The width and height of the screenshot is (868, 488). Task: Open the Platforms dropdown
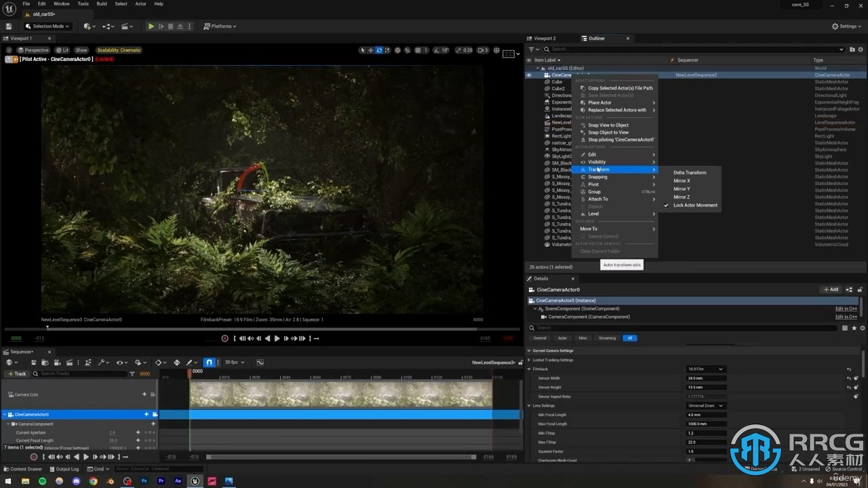click(220, 26)
